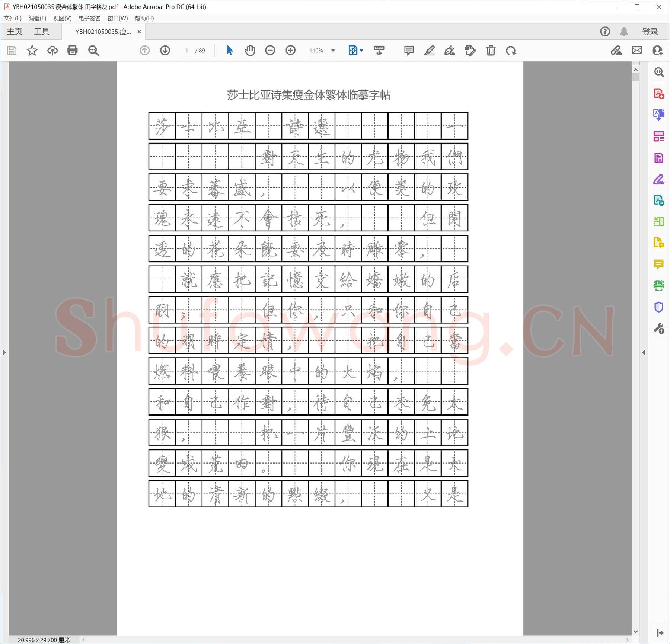
Task: Click the share with others icon
Action: (657, 50)
